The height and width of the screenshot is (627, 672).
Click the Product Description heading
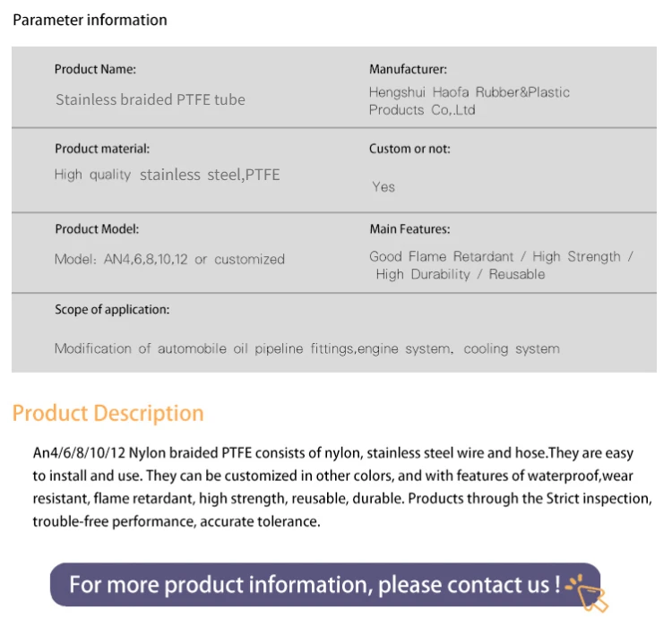pos(108,413)
